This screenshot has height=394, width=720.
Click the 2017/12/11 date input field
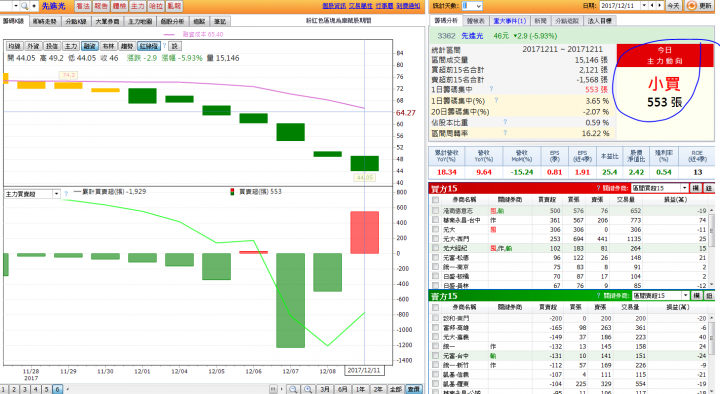click(619, 6)
